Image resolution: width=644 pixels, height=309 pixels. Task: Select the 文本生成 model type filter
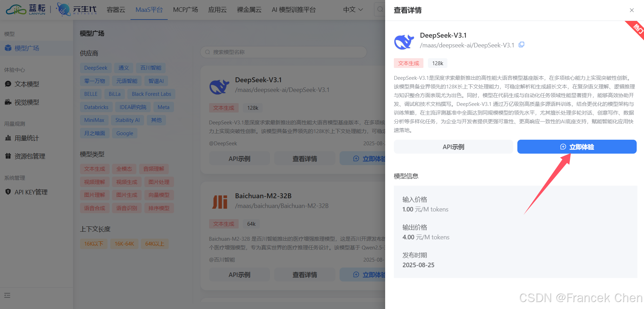click(x=95, y=169)
